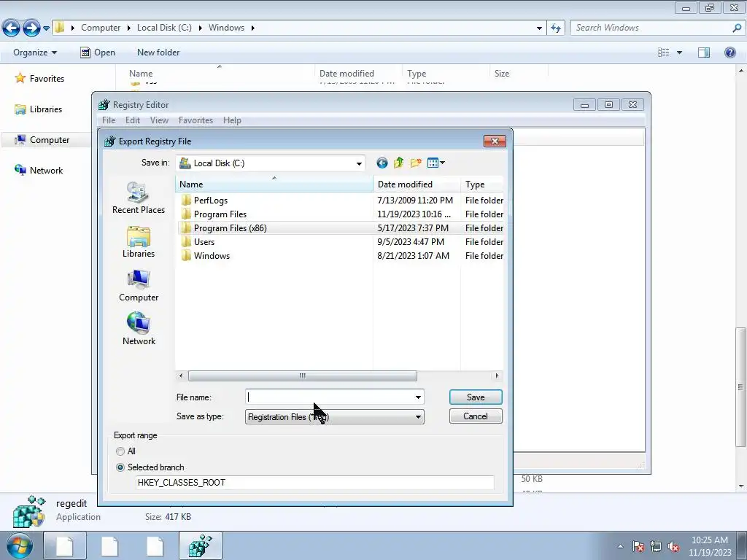Click Local Disk (C:) in address breadcrumb
This screenshot has width=747, height=560.
pyautogui.click(x=164, y=28)
